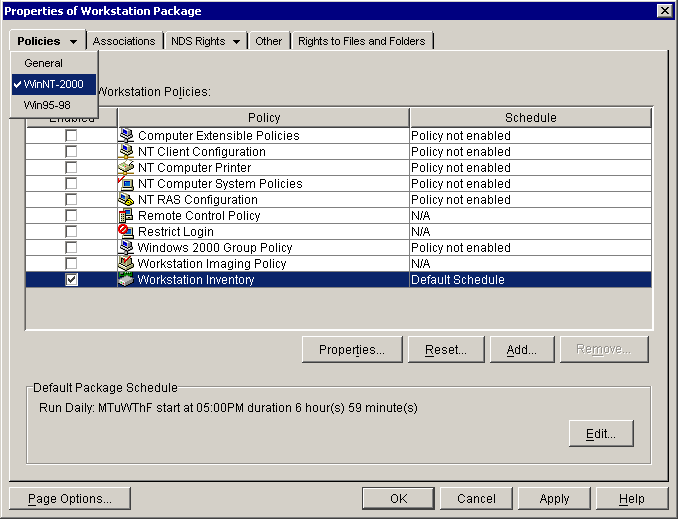Image resolution: width=678 pixels, height=519 pixels.
Task: Click the Add... button
Action: (522, 349)
